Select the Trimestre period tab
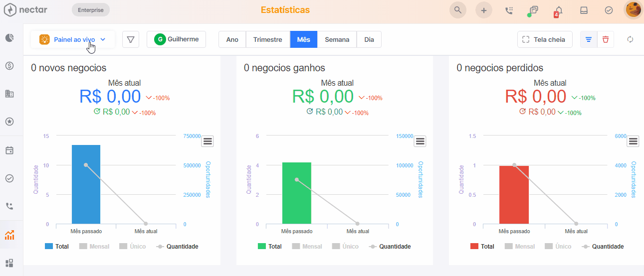Screen dimensions: 644x276 267,39
